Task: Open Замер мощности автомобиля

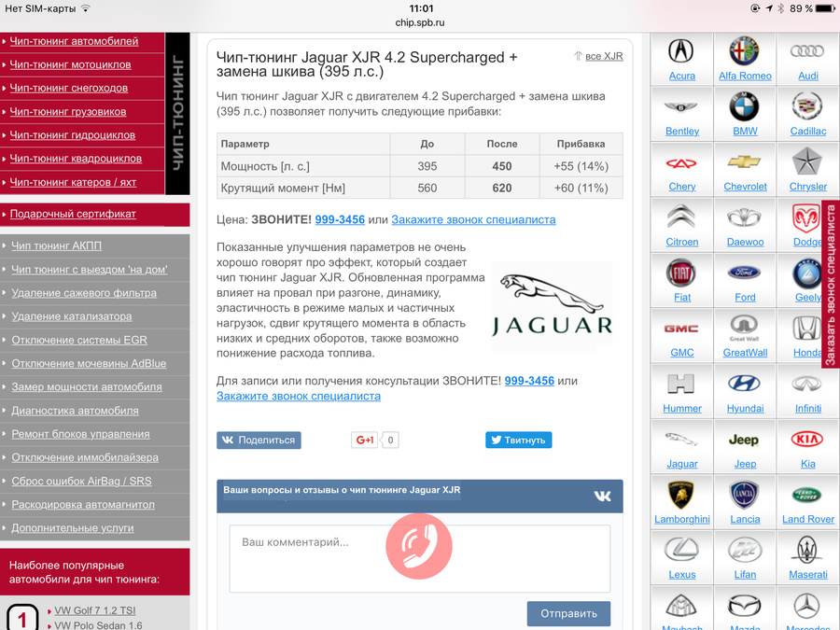Action: [86, 386]
